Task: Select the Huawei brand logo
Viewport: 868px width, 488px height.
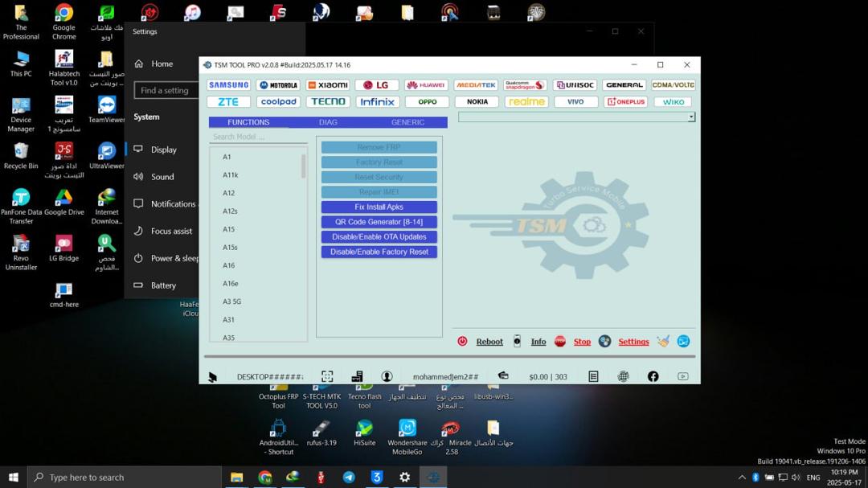Action: click(x=426, y=84)
